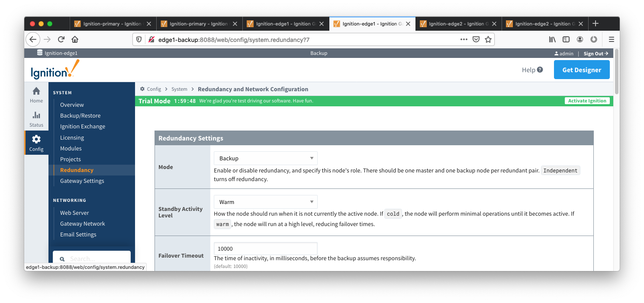
Task: Click the Trial Mode timer text
Action: click(185, 101)
